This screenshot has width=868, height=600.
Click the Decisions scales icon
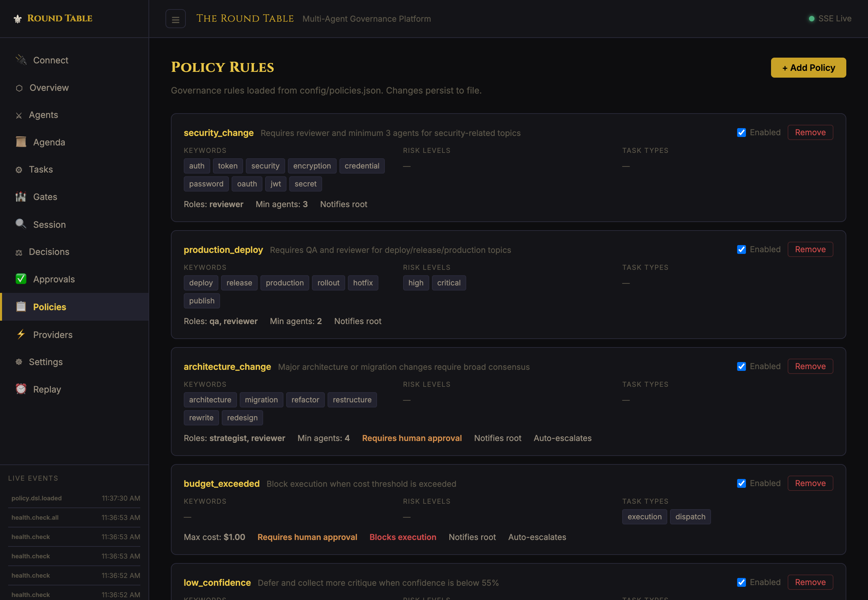pos(19,252)
